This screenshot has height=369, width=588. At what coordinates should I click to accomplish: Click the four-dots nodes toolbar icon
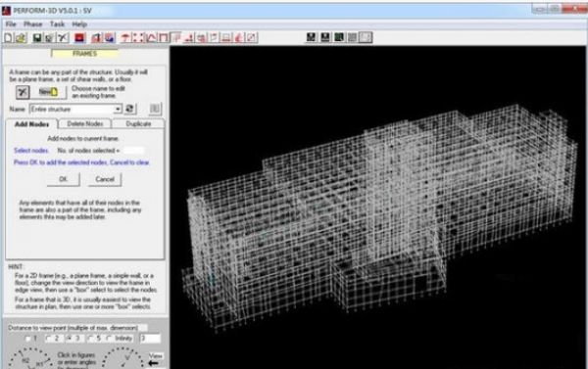click(x=138, y=37)
